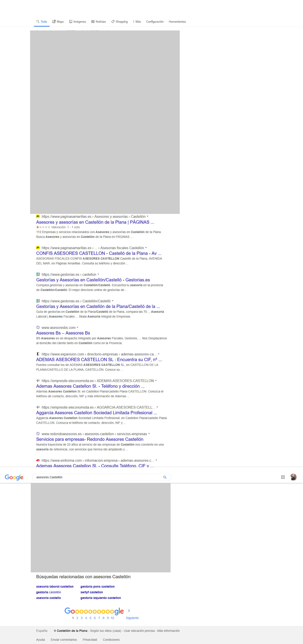Go to results page 2
Screen dimensions: 303x644
coord(77,618)
